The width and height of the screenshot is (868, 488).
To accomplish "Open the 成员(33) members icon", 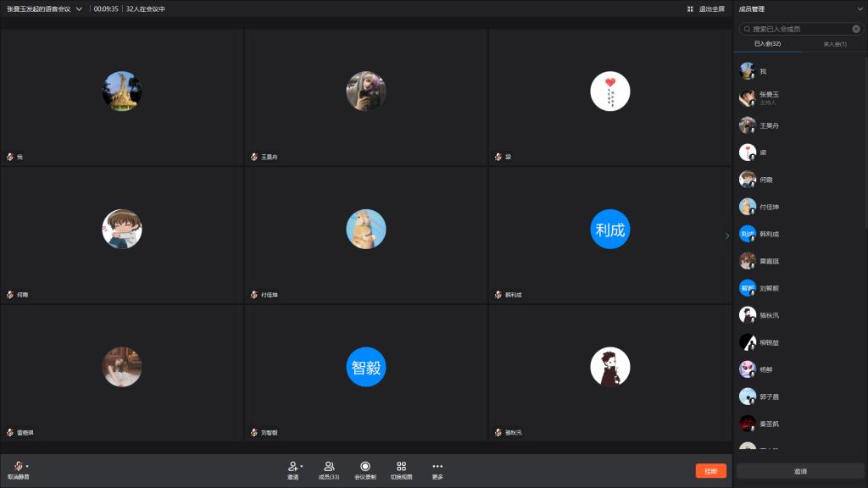I will pos(329,466).
